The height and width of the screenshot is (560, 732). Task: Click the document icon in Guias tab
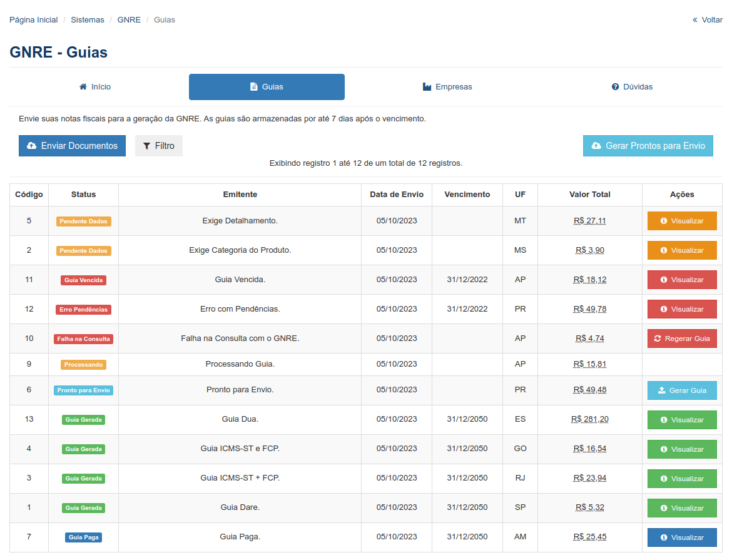pyautogui.click(x=254, y=87)
